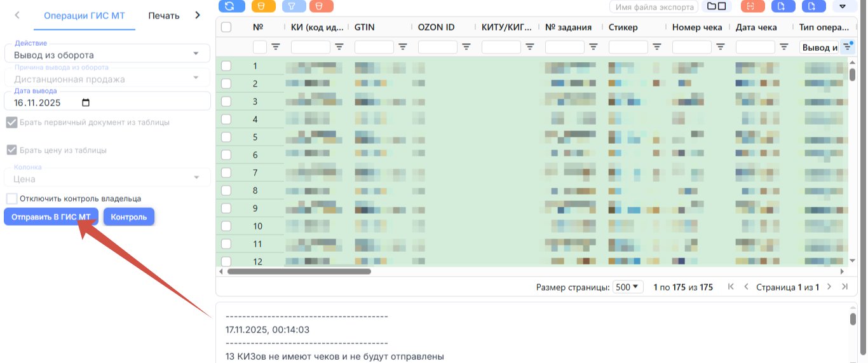Screen dimensions: 868x363
Task: Toggle the select-all checkbox in table header
Action: [x=226, y=27]
